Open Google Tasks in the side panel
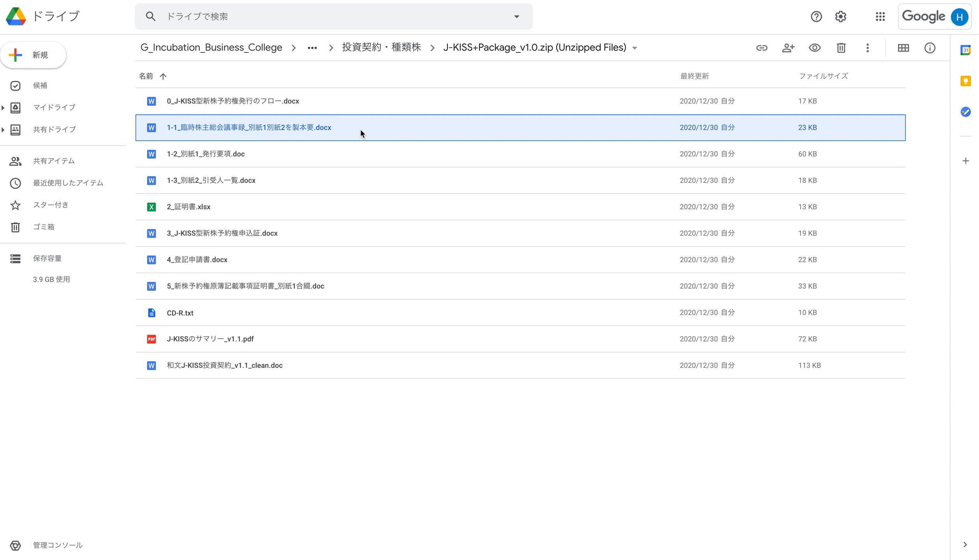The height and width of the screenshot is (560, 979). pyautogui.click(x=966, y=112)
